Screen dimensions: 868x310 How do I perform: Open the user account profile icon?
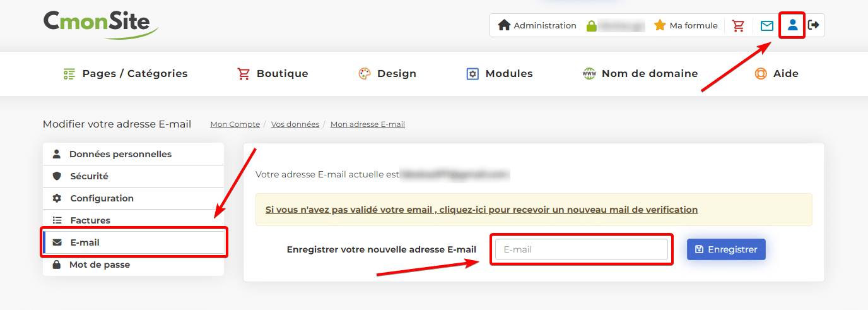(x=793, y=25)
